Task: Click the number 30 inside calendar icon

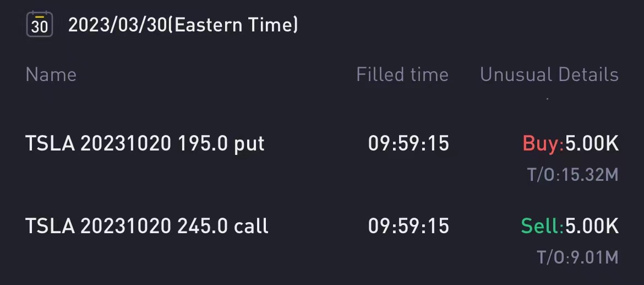Action: coord(40,27)
